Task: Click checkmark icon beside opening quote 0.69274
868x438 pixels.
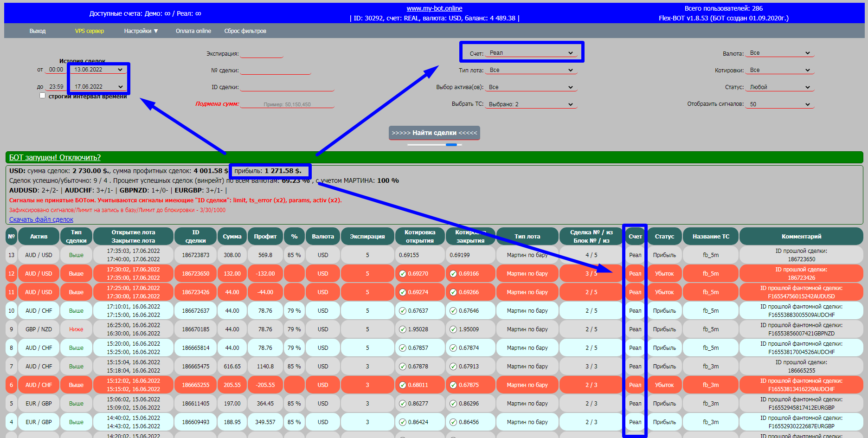Action: (403, 292)
